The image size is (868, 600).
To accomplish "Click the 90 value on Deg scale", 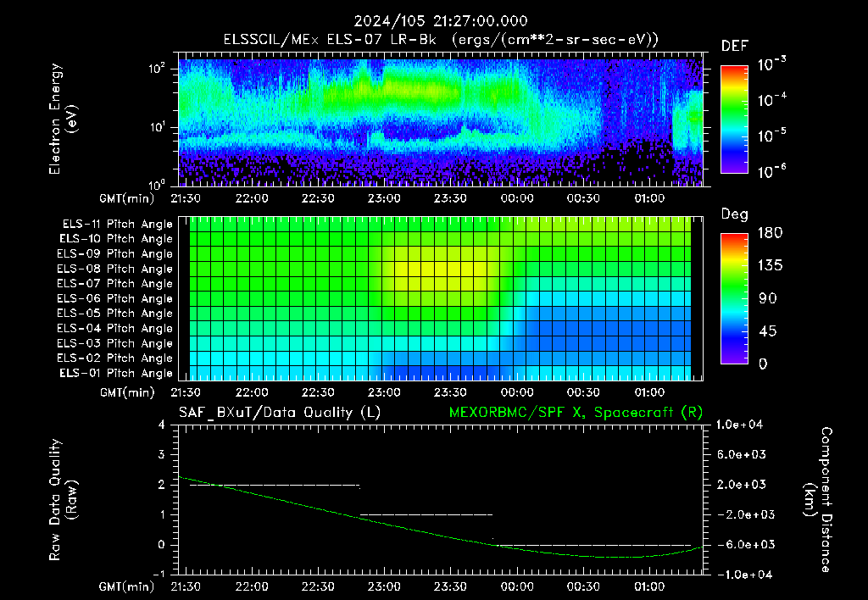I will [x=767, y=298].
